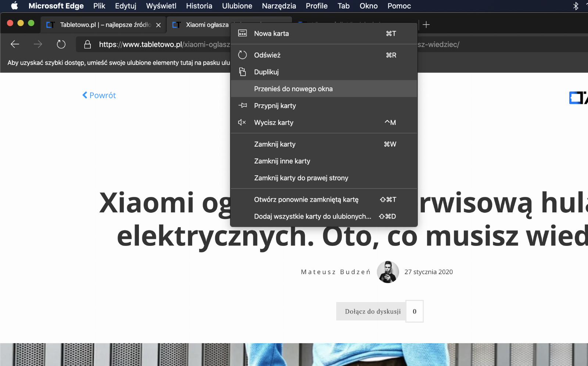Open the Historia menu
This screenshot has height=366, width=588.
coord(199,6)
